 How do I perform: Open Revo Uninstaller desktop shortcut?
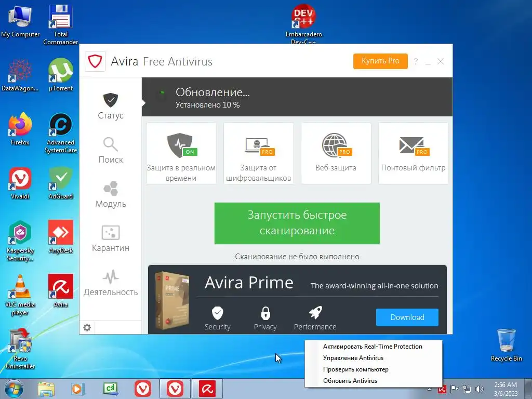20,349
